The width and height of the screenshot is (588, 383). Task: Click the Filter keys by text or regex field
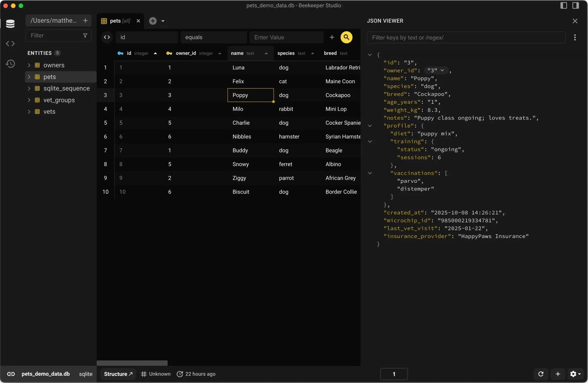[x=466, y=37]
